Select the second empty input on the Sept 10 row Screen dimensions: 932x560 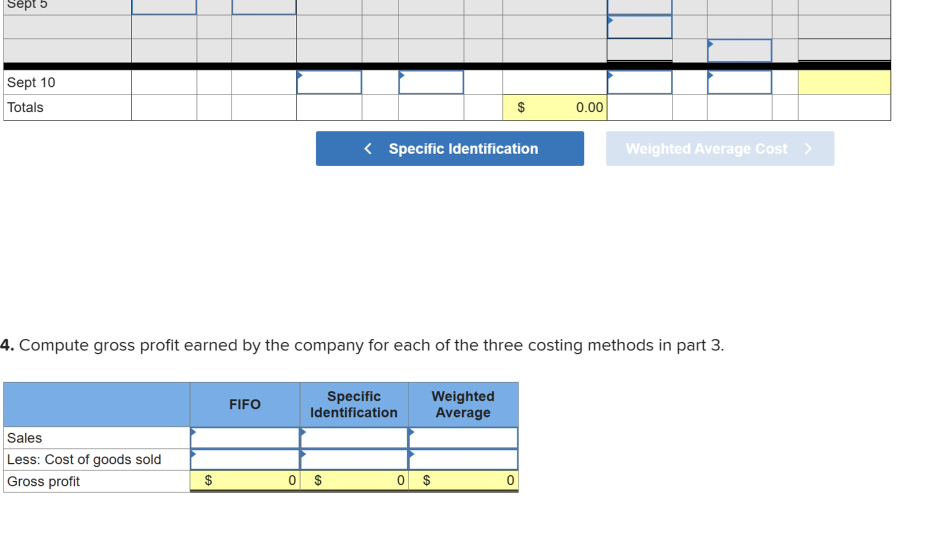tap(431, 83)
